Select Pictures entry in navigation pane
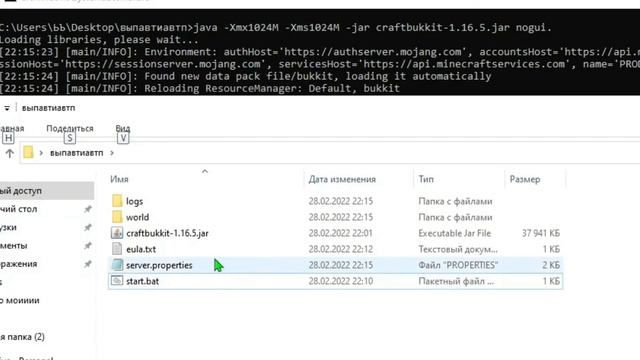Viewport: 640px width, 360px height. coord(18,264)
